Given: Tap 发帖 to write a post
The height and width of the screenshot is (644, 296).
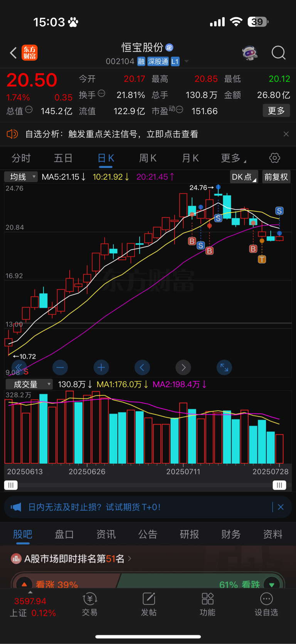Looking at the screenshot, I should [149, 605].
